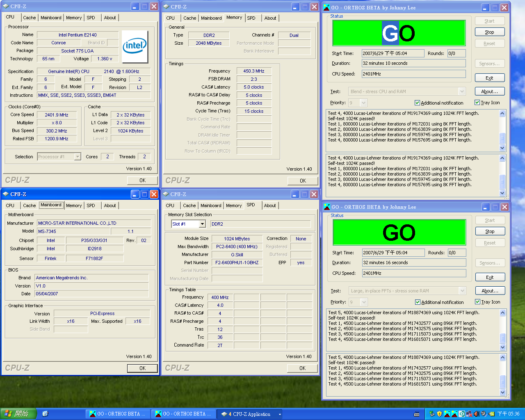Click title bar icon of the CPU-Z window showing Processor info
This screenshot has height=420, width=525.
[6, 7]
